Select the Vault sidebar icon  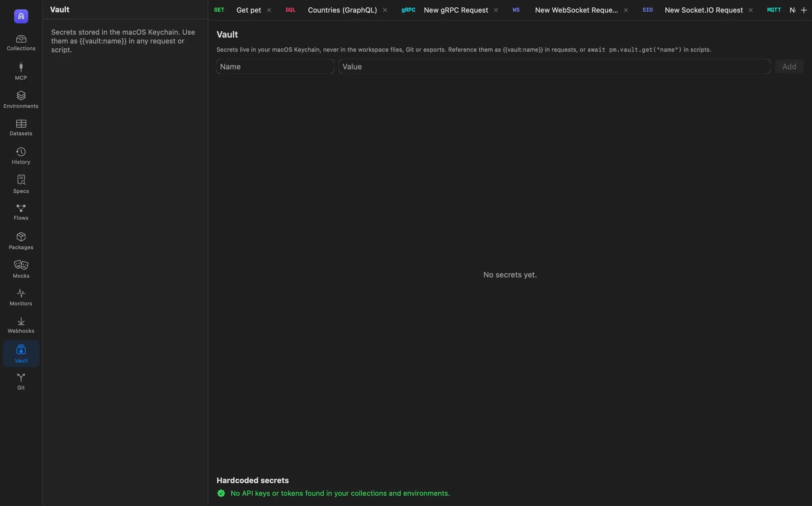coord(21,354)
